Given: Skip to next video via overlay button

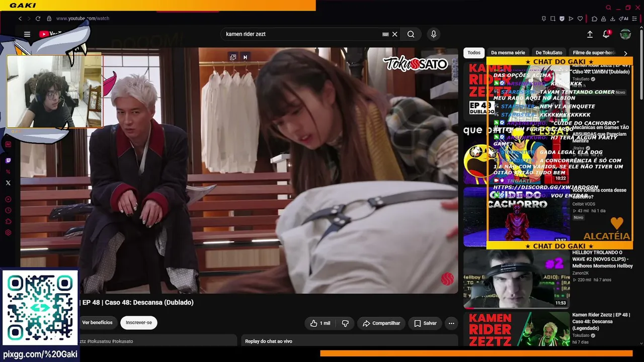Looking at the screenshot, I should pos(245,57).
